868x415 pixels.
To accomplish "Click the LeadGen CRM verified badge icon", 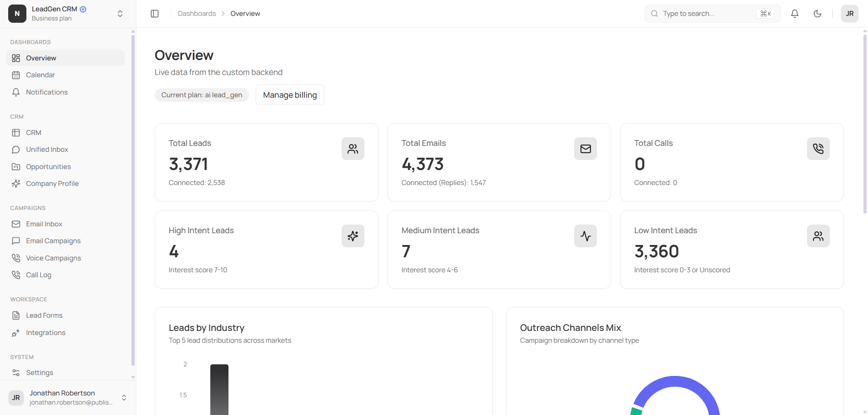I will (x=83, y=9).
